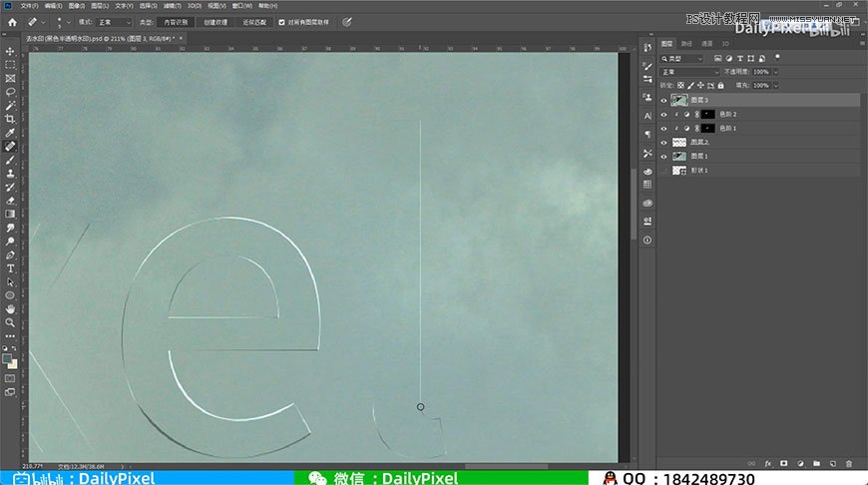Switch to the 通道 tab
868x485 pixels.
click(707, 43)
